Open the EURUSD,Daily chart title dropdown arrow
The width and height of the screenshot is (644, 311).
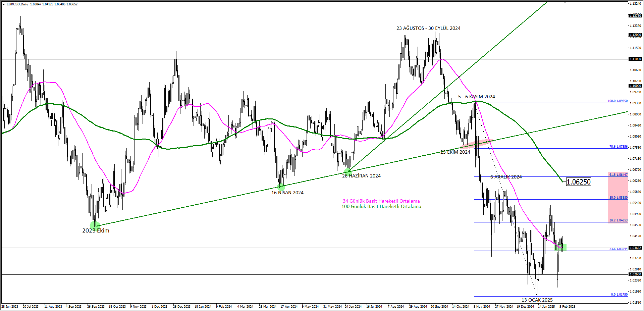4,4
